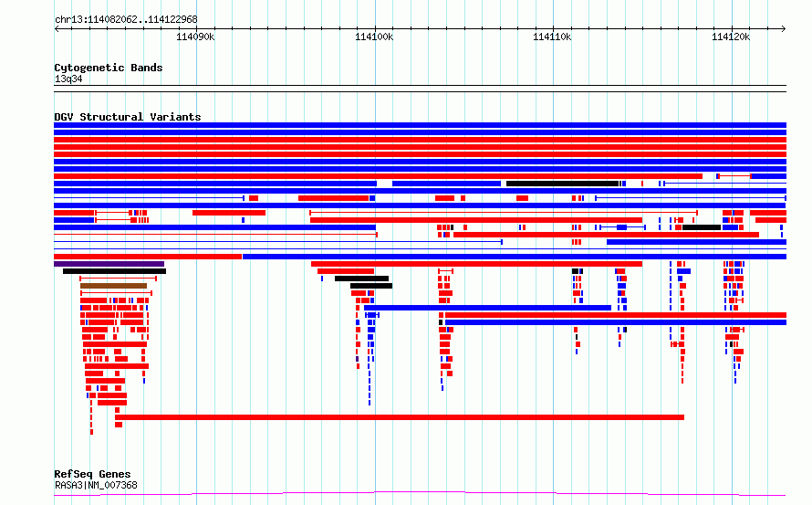The height and width of the screenshot is (505, 812).
Task: Click the 114090k ruler label
Action: click(195, 37)
